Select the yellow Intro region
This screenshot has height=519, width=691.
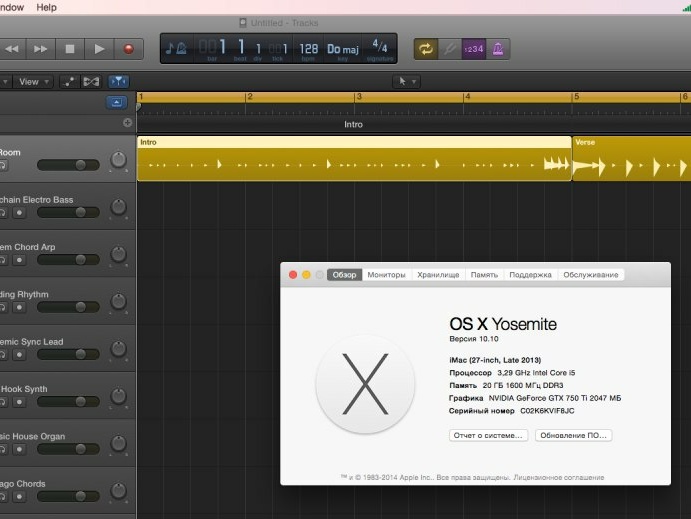(x=354, y=159)
